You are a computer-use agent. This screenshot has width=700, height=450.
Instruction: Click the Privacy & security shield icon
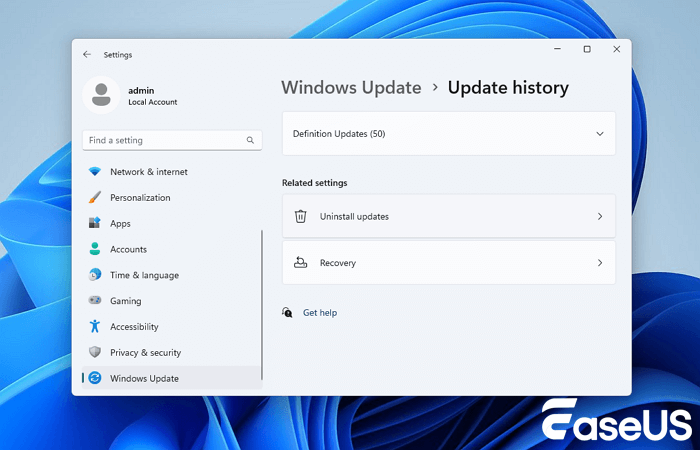click(x=95, y=352)
